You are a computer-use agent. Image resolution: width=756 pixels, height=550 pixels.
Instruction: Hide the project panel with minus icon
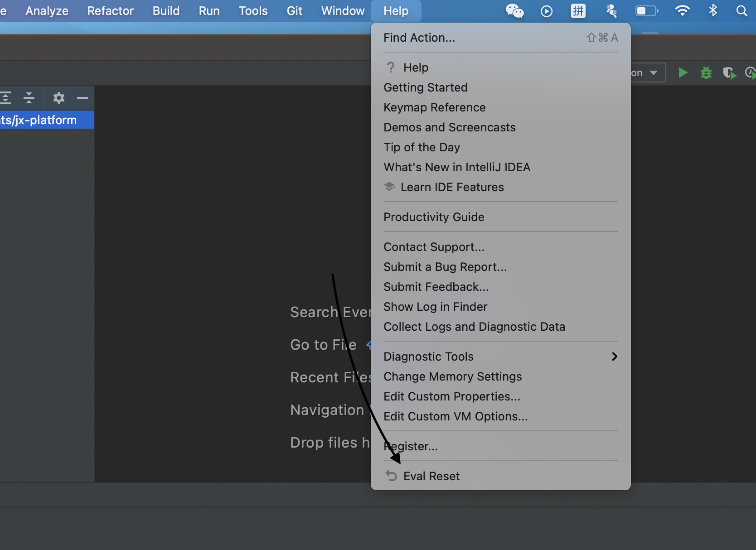(82, 98)
